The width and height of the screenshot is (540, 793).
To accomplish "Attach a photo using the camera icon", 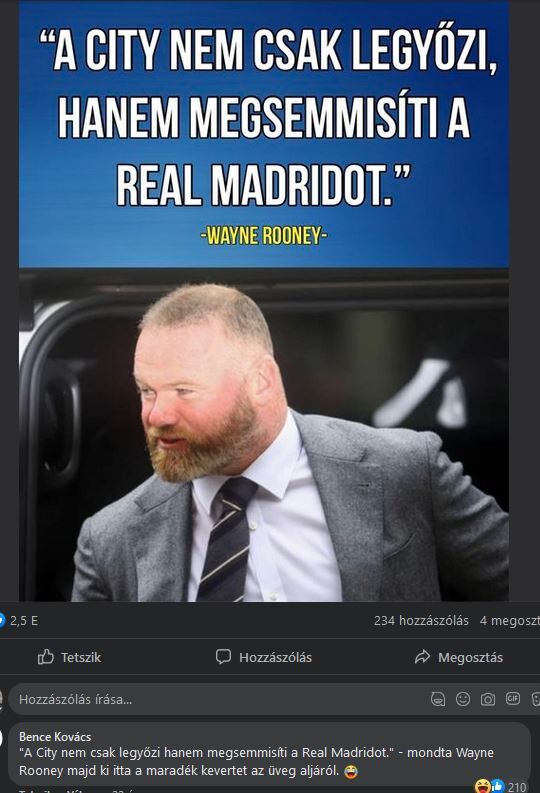I will (x=487, y=699).
